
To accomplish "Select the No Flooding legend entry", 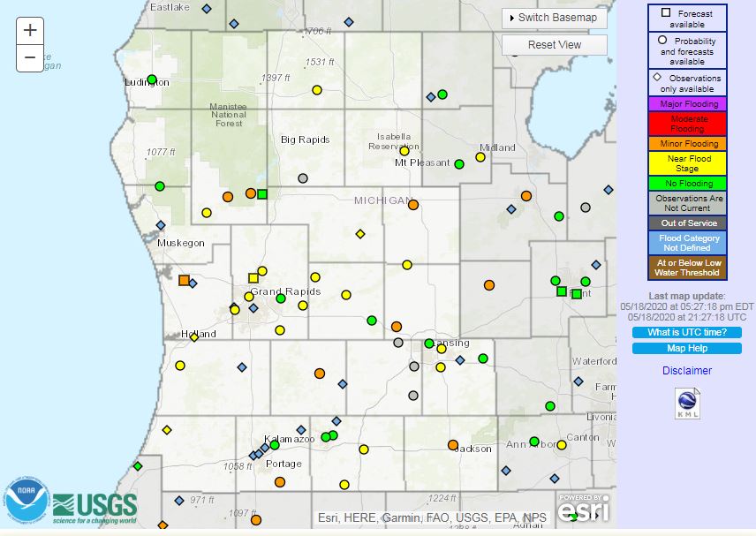I will (x=687, y=183).
